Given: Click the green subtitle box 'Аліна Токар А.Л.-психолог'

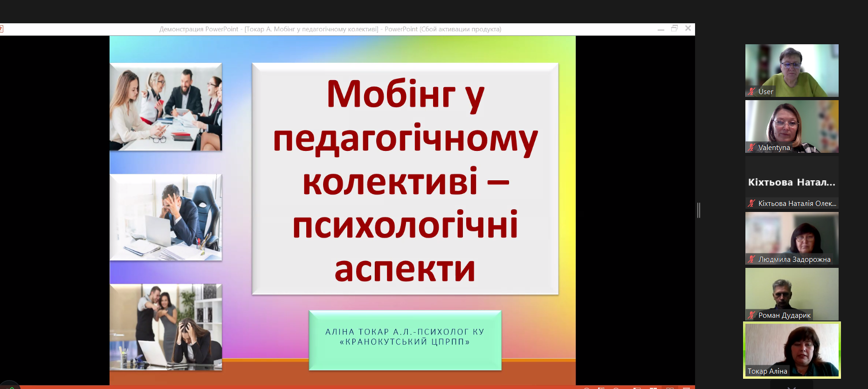Looking at the screenshot, I should [x=405, y=341].
